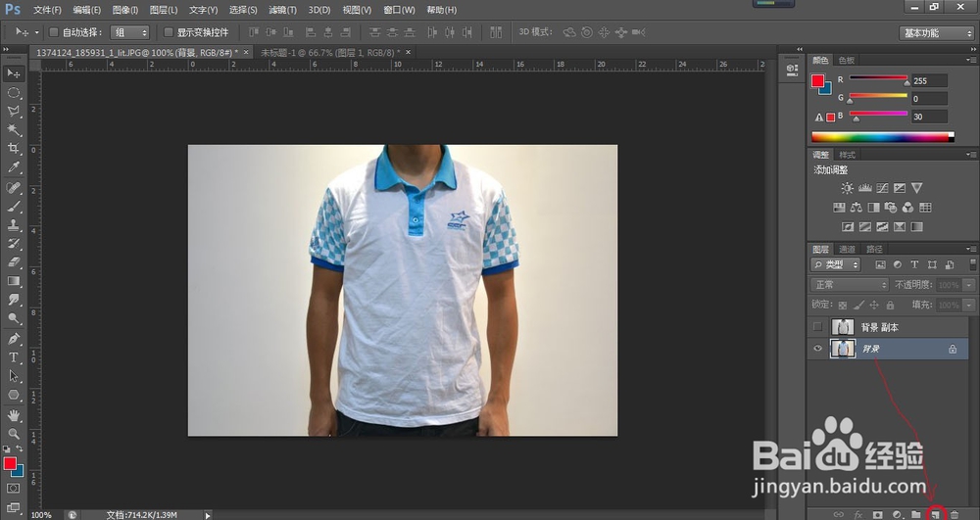Toggle lock transparent pixels
This screenshot has height=520, width=980.
(x=843, y=306)
